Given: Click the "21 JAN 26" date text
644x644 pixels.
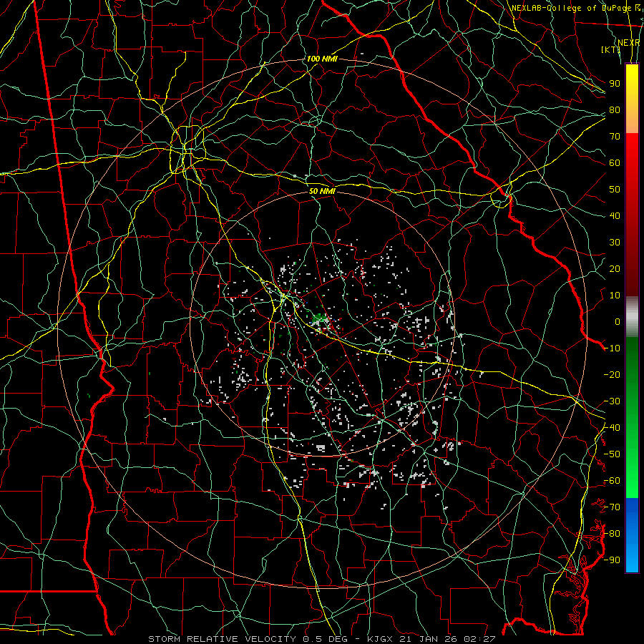Looking at the screenshot, I should pos(429,639).
